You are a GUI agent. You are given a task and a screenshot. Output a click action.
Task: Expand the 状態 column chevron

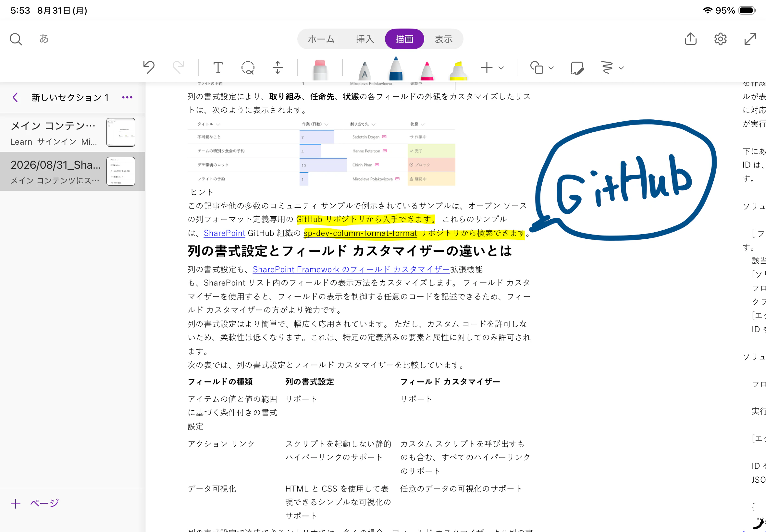click(x=423, y=124)
